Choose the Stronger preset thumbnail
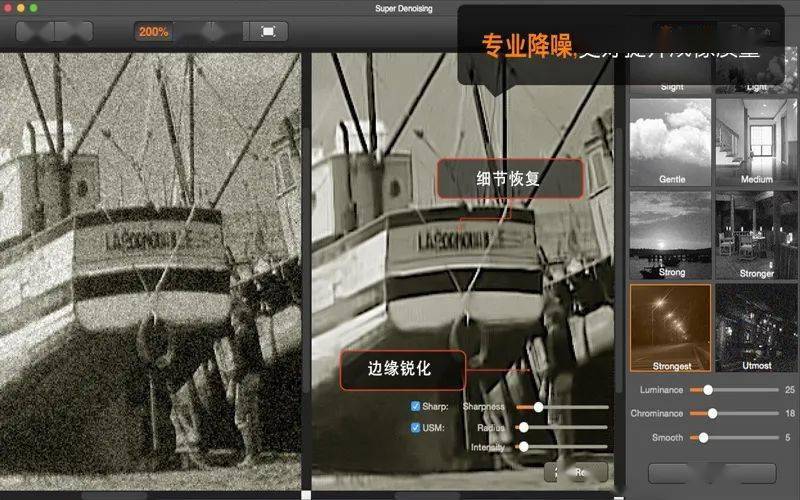Viewport: 800px width, 500px height. point(756,235)
